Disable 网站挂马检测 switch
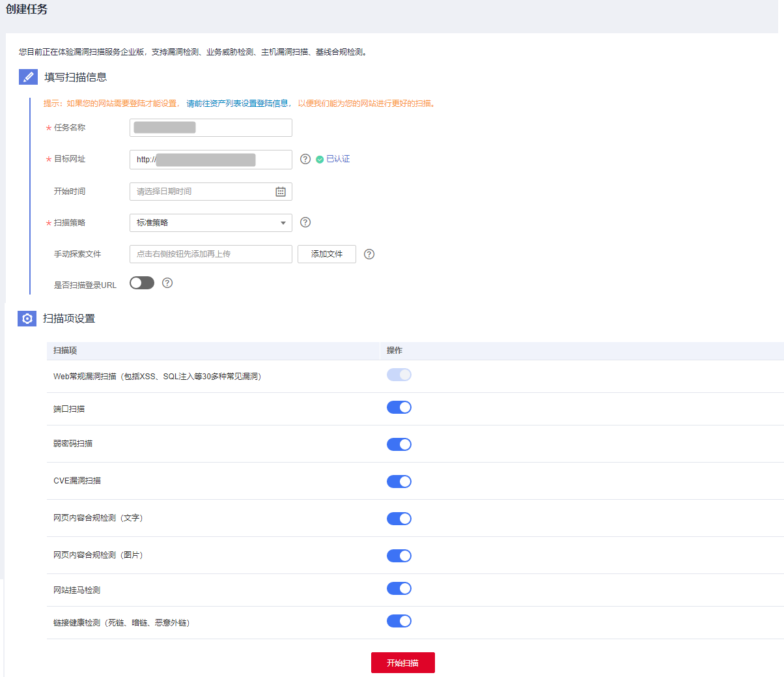 click(x=399, y=588)
